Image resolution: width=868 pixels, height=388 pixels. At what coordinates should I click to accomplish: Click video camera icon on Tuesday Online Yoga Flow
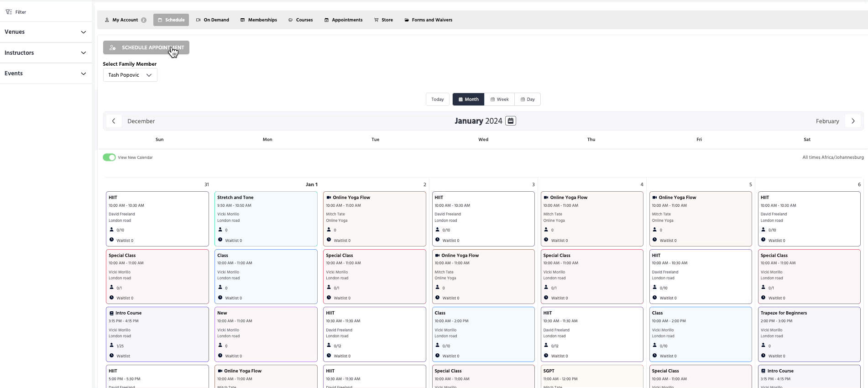coord(329,198)
